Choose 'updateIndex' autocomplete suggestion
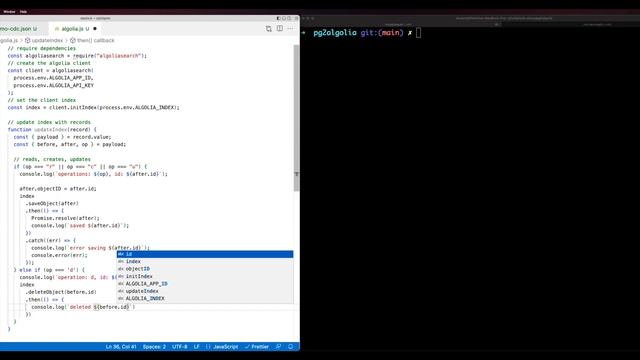This screenshot has height=360, width=640. [205, 291]
